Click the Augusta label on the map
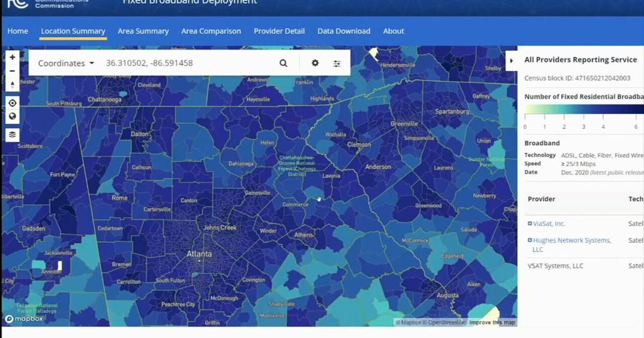The height and width of the screenshot is (338, 644). (448, 295)
